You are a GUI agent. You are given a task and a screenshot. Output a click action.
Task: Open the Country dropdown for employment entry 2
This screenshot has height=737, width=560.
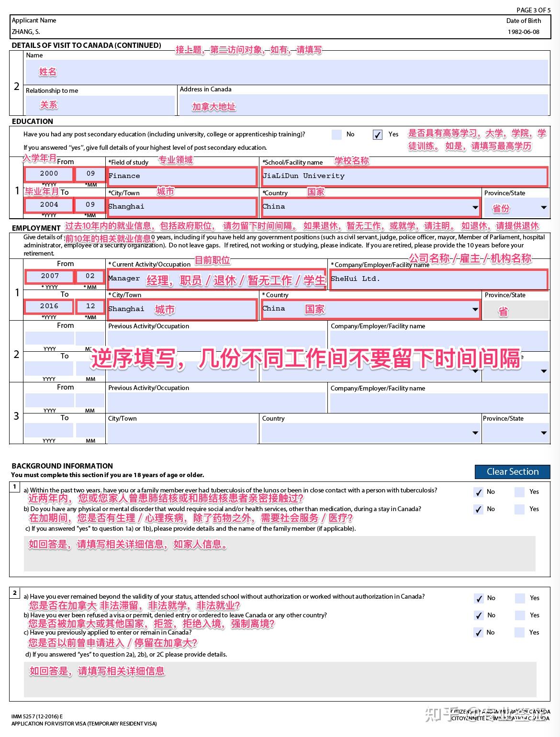click(x=474, y=371)
